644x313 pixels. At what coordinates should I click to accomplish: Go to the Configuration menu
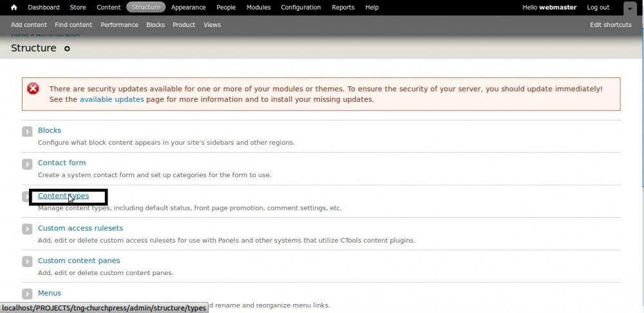click(x=301, y=8)
